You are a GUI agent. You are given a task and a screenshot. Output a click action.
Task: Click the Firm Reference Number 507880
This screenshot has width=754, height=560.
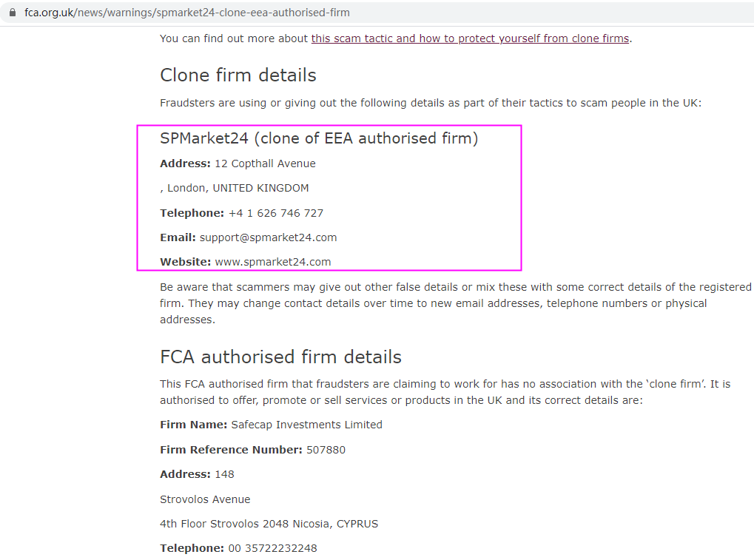point(326,450)
